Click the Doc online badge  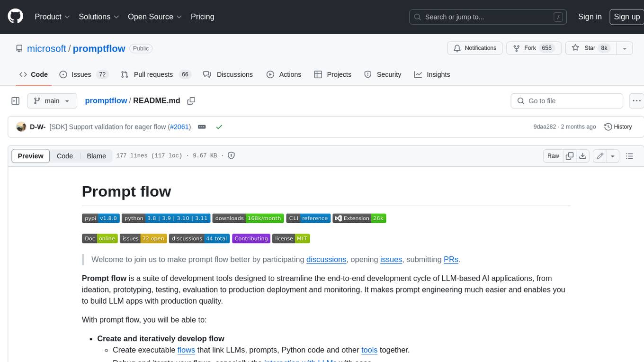click(x=100, y=238)
